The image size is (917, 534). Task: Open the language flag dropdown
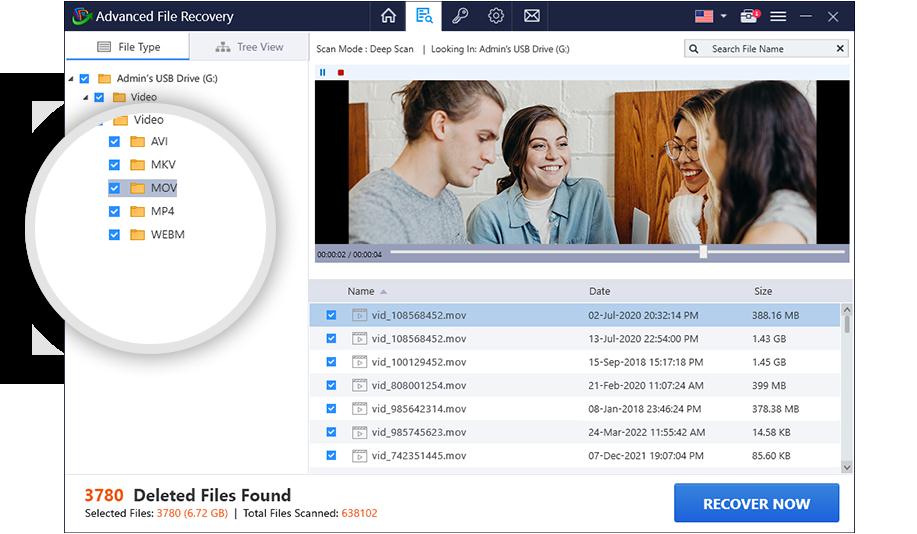[x=709, y=16]
